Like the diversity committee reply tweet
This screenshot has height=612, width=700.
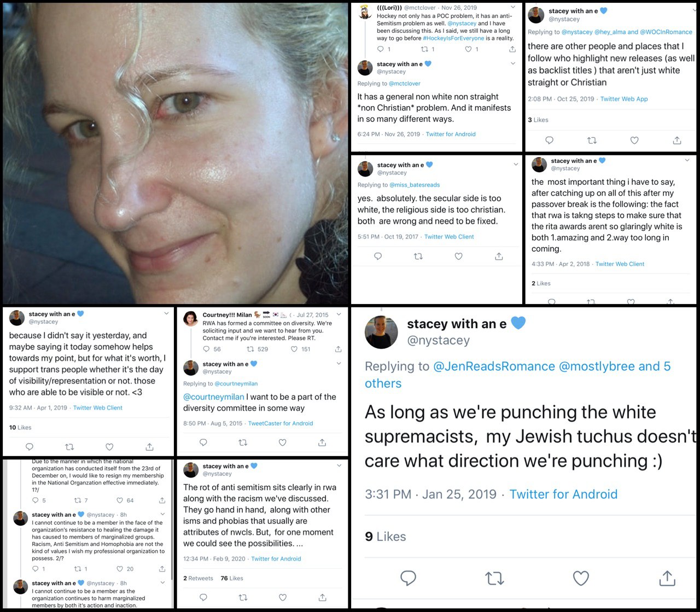pos(283,442)
